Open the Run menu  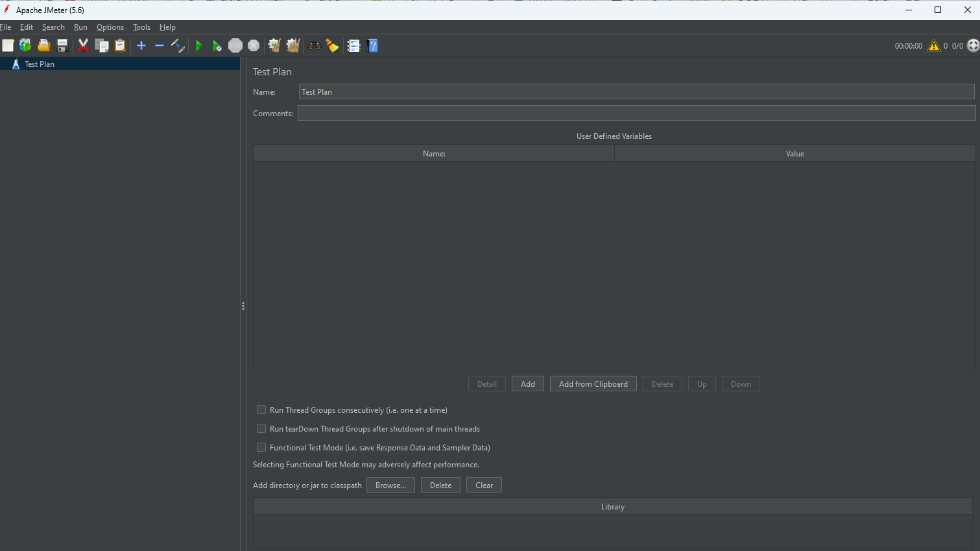pos(80,27)
